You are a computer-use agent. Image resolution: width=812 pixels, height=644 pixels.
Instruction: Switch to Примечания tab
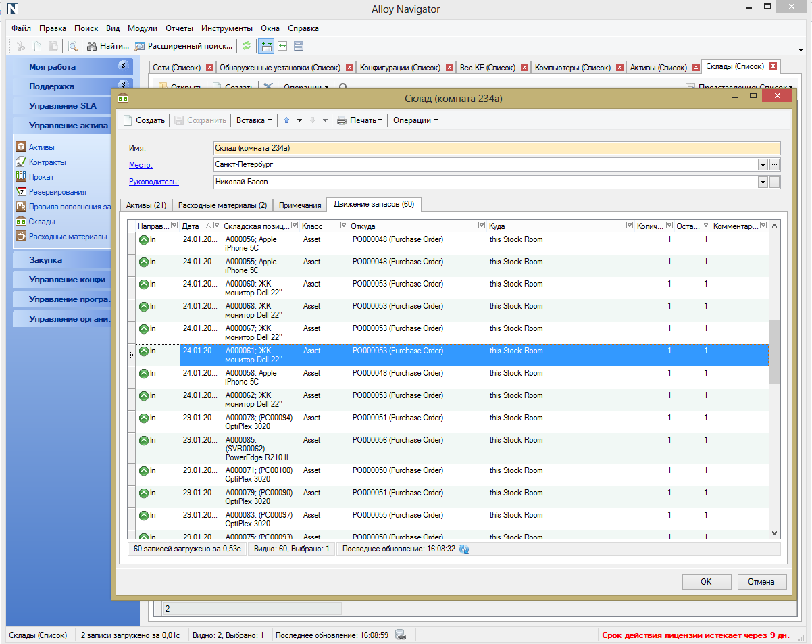tap(300, 205)
